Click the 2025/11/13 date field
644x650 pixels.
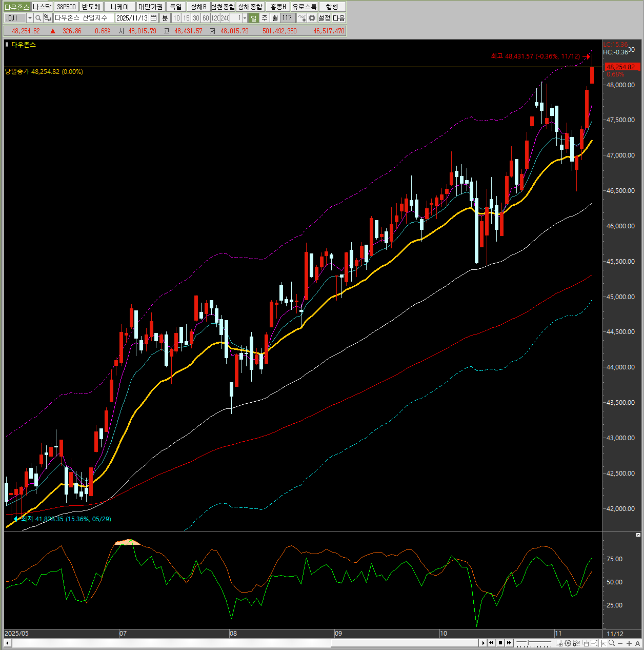pyautogui.click(x=132, y=18)
